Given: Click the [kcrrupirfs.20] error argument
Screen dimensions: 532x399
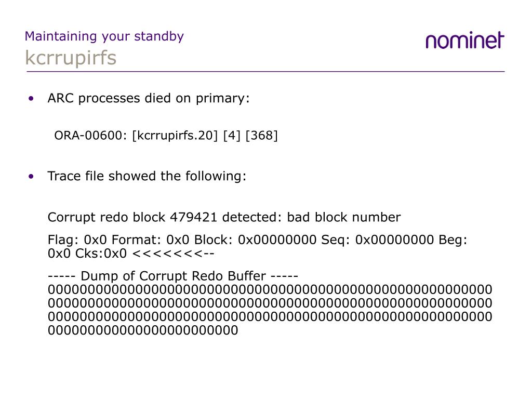Looking at the screenshot, I should point(175,136).
